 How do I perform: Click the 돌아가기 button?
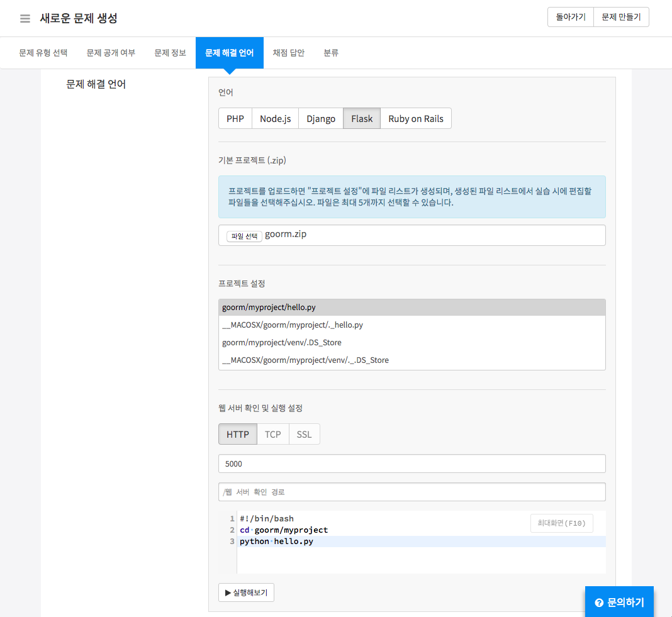571,18
